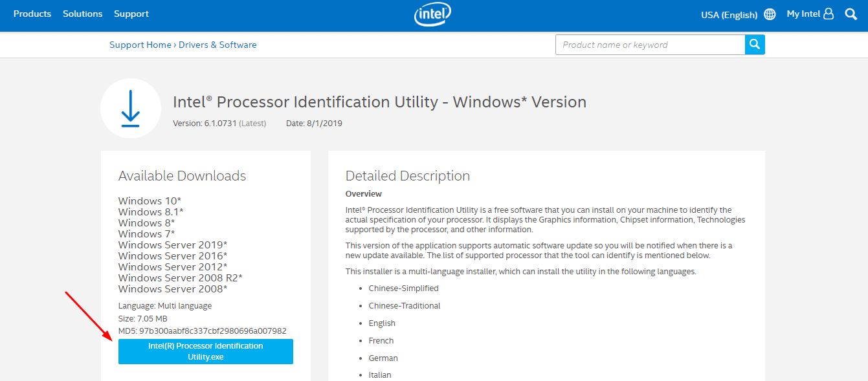Select USA (English) region selector

(729, 14)
